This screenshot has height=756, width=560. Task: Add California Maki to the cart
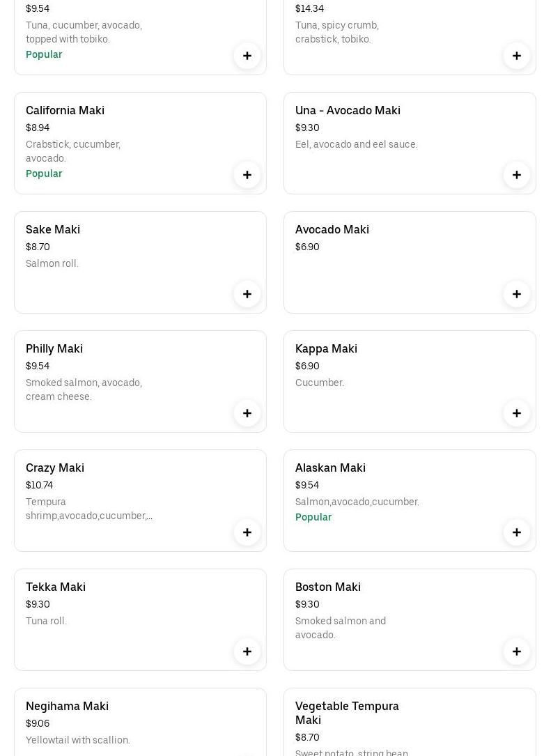(247, 175)
